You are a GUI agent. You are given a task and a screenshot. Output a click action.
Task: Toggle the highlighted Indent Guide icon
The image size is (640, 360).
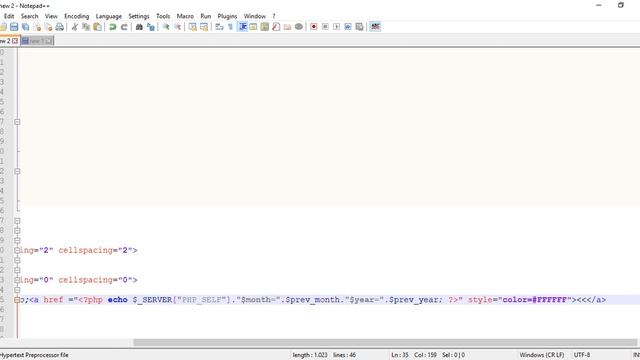tap(242, 27)
